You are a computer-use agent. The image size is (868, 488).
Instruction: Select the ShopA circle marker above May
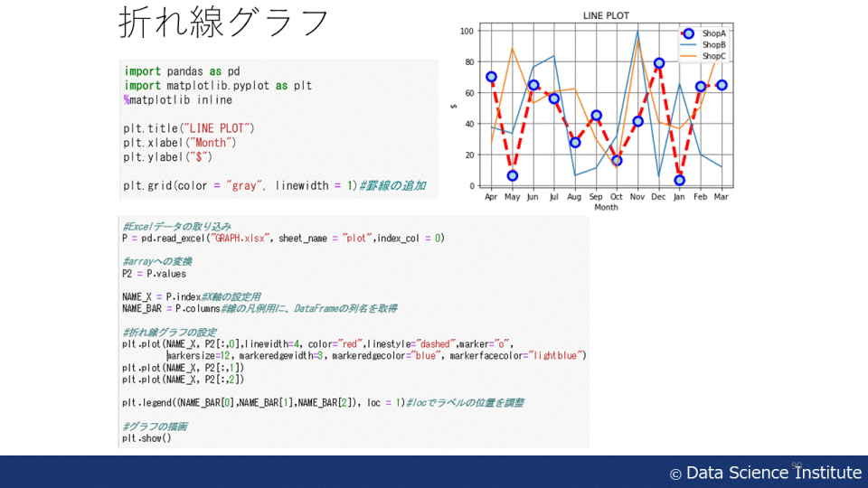coord(513,175)
